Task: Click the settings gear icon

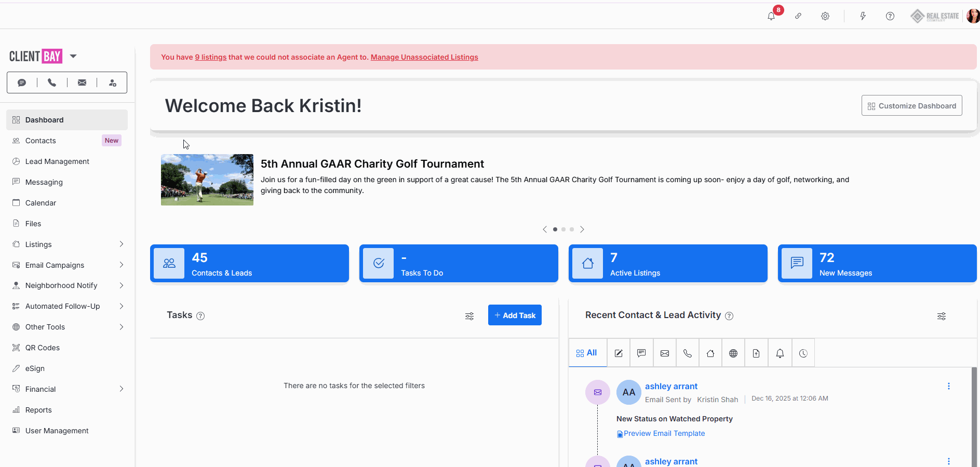Action: 825,16
